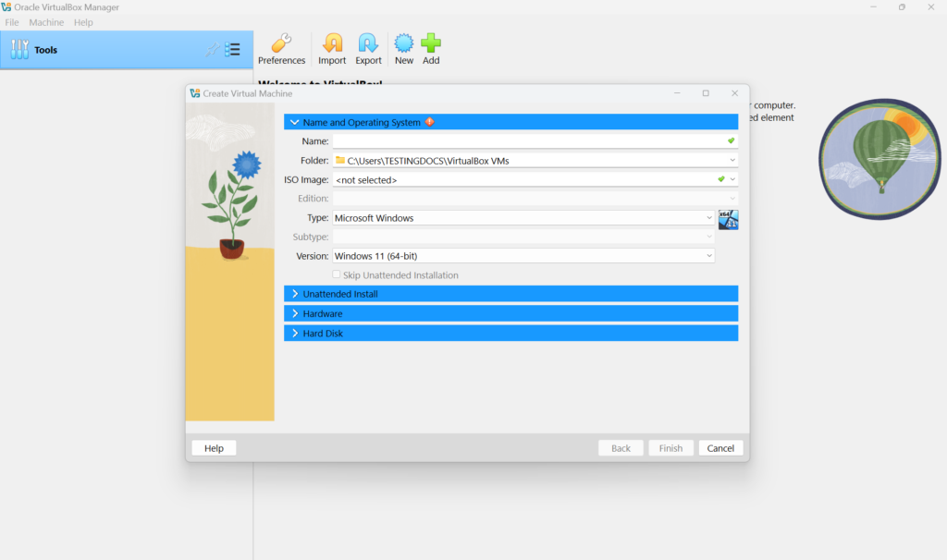This screenshot has height=560, width=947.
Task: Click the Cancel button
Action: pyautogui.click(x=720, y=447)
